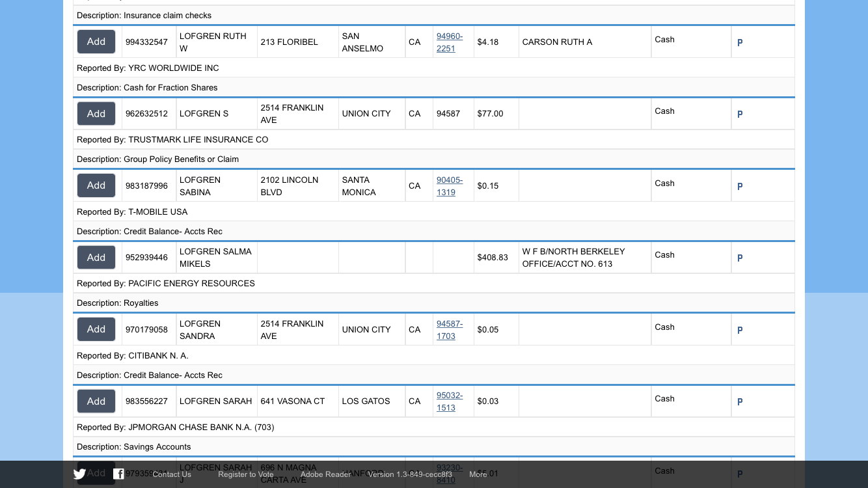Open the Twitter icon in footer
Viewport: 868px width, 488px height.
(79, 474)
